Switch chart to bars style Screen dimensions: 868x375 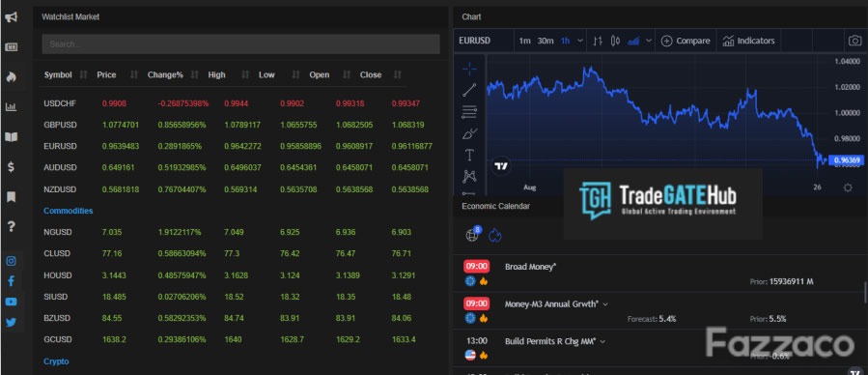click(598, 41)
